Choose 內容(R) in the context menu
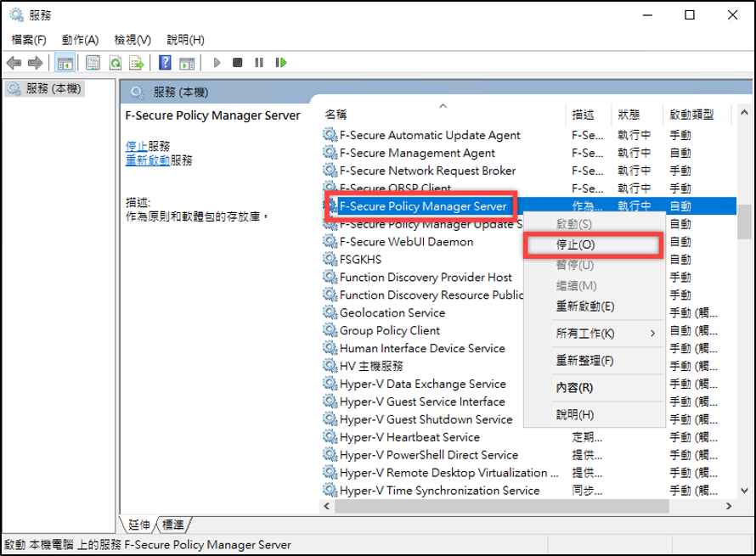Screen dimensions: 756x556 (594, 388)
